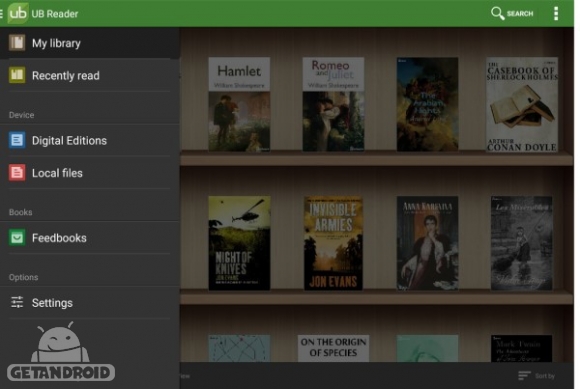Open Romeo and Juliet book cover

pyautogui.click(x=333, y=104)
